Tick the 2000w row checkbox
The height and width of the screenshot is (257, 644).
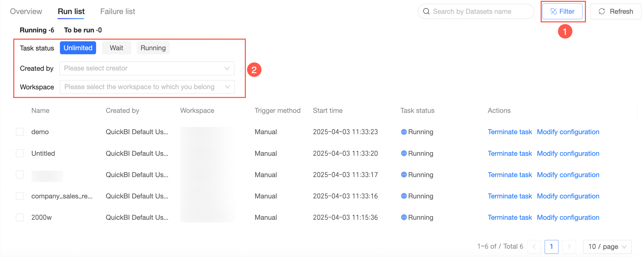tap(20, 217)
